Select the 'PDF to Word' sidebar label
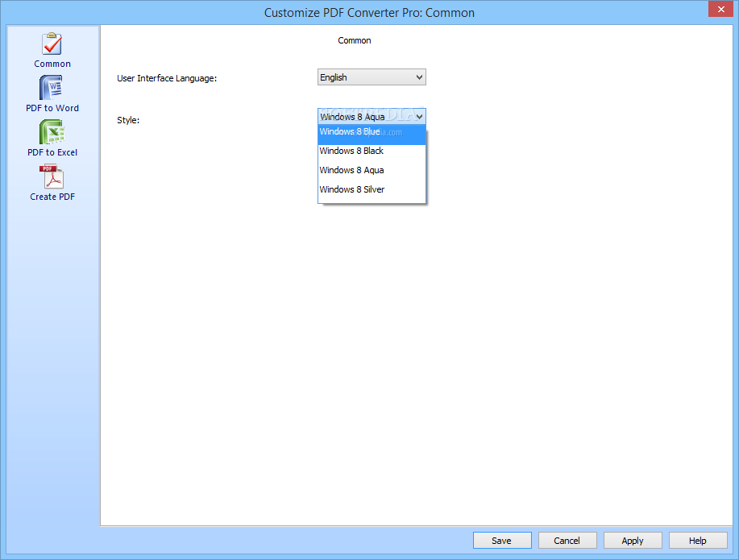Screen dimensions: 739x560 [x=52, y=108]
